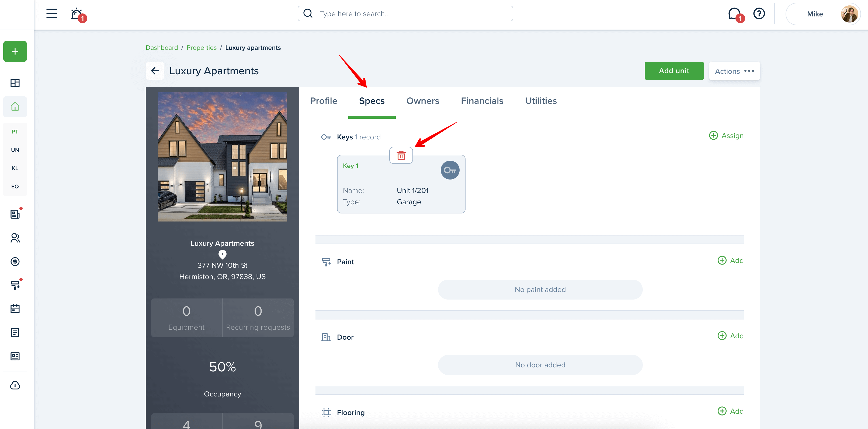This screenshot has width=868, height=429.
Task: Open the people contacts icon in sidebar
Action: tap(15, 238)
